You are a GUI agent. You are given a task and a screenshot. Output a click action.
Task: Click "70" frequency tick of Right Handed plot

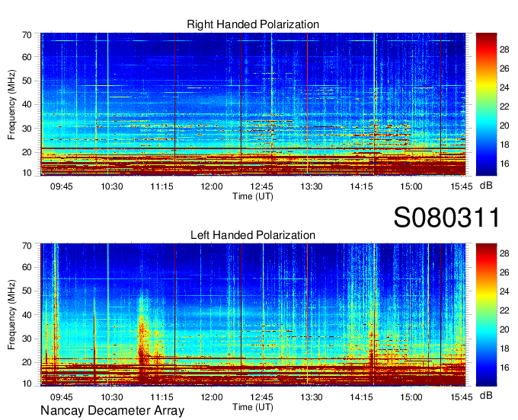27,35
